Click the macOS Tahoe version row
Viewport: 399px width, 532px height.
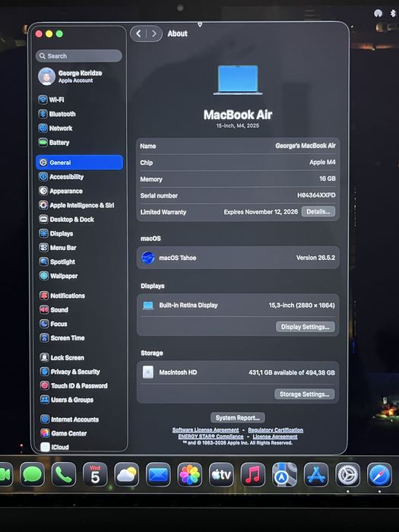(x=238, y=258)
